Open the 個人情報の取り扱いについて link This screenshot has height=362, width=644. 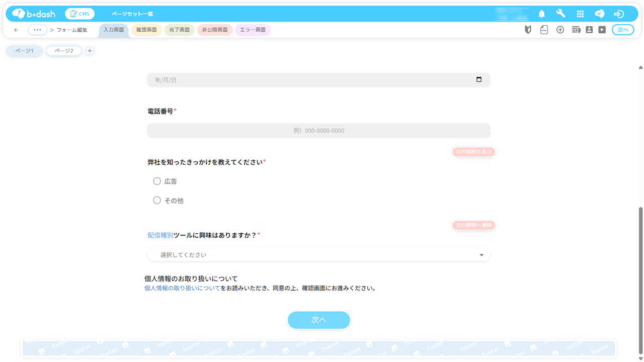pyautogui.click(x=182, y=289)
